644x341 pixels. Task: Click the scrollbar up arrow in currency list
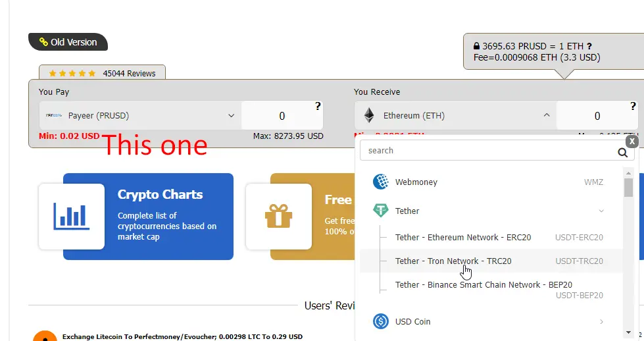(x=628, y=173)
